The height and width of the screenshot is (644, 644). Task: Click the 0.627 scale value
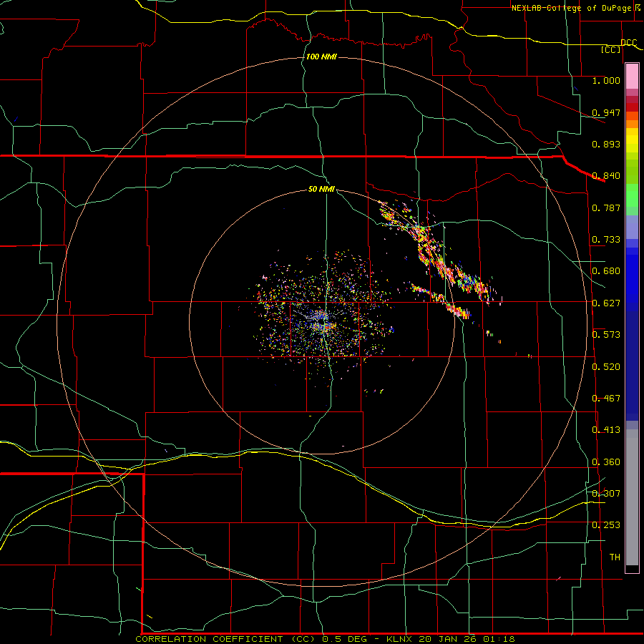coord(606,303)
